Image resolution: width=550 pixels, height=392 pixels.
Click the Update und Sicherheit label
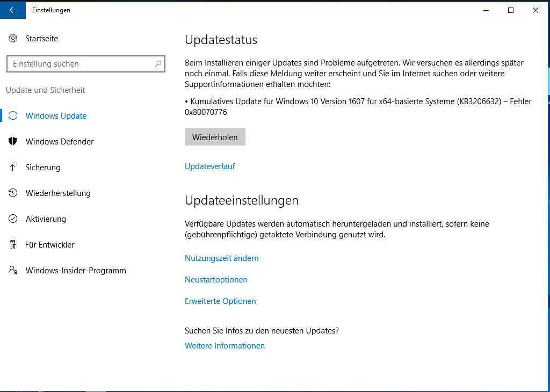46,90
